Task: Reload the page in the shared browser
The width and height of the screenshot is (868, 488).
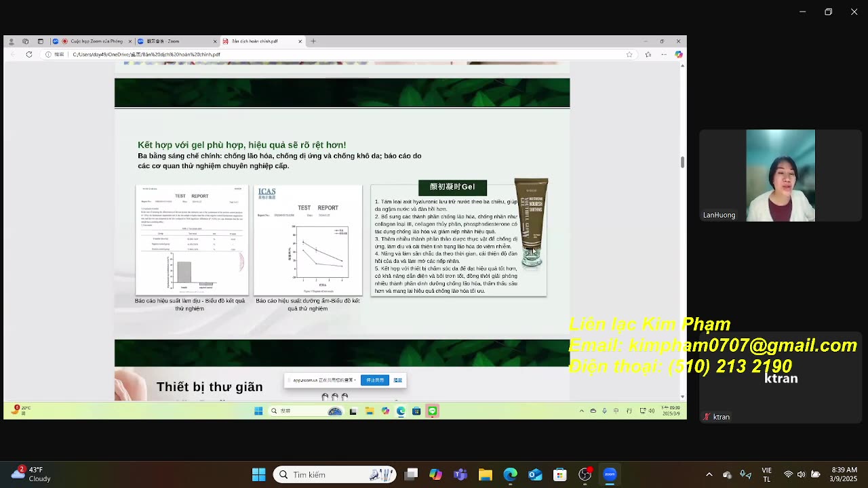Action: (x=28, y=54)
